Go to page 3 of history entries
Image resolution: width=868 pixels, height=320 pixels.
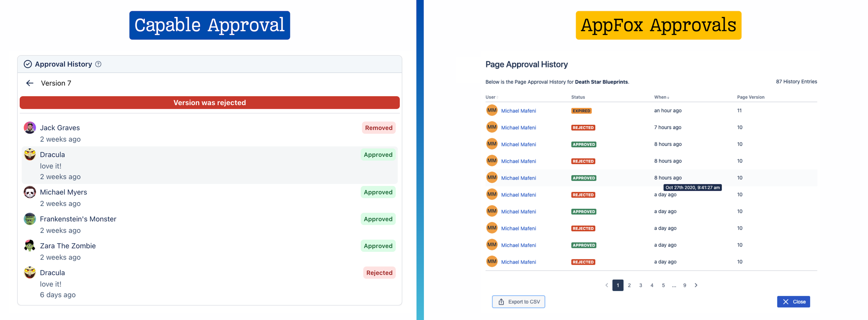pos(641,285)
